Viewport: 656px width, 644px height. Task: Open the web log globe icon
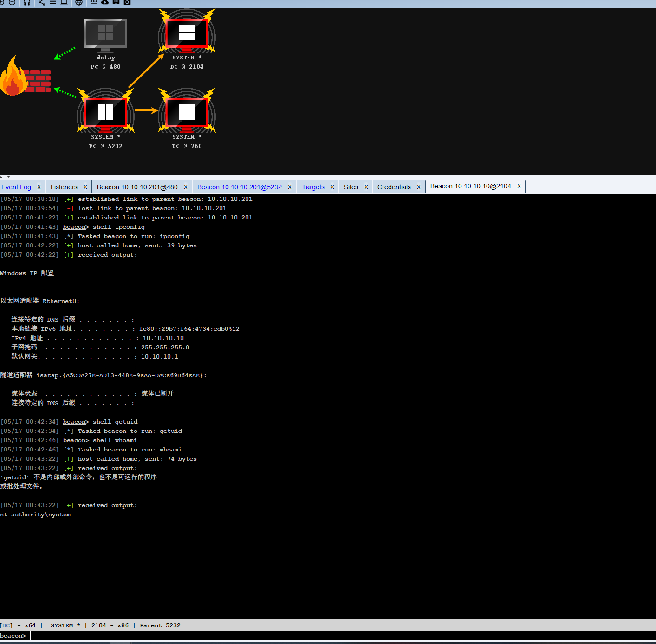79,2
